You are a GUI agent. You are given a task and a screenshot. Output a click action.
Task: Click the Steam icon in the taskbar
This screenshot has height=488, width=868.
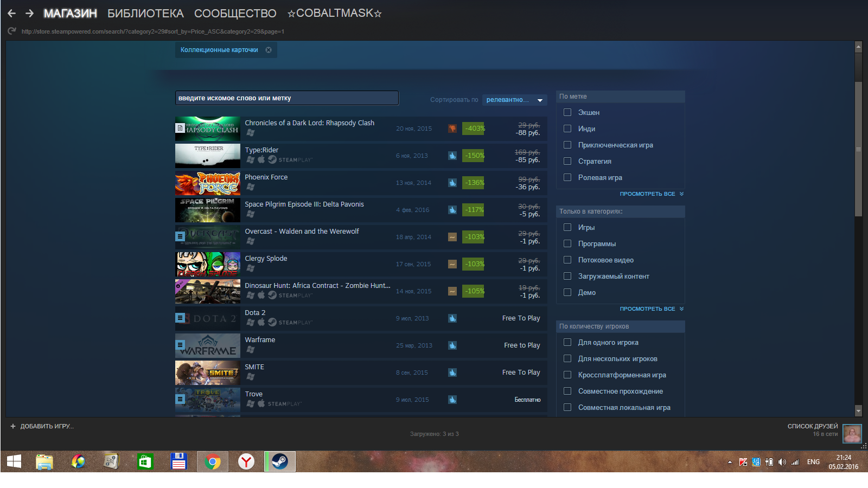tap(280, 461)
